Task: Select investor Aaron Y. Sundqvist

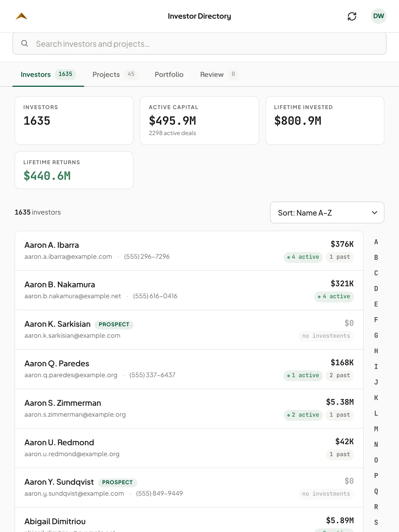Action: point(189,488)
